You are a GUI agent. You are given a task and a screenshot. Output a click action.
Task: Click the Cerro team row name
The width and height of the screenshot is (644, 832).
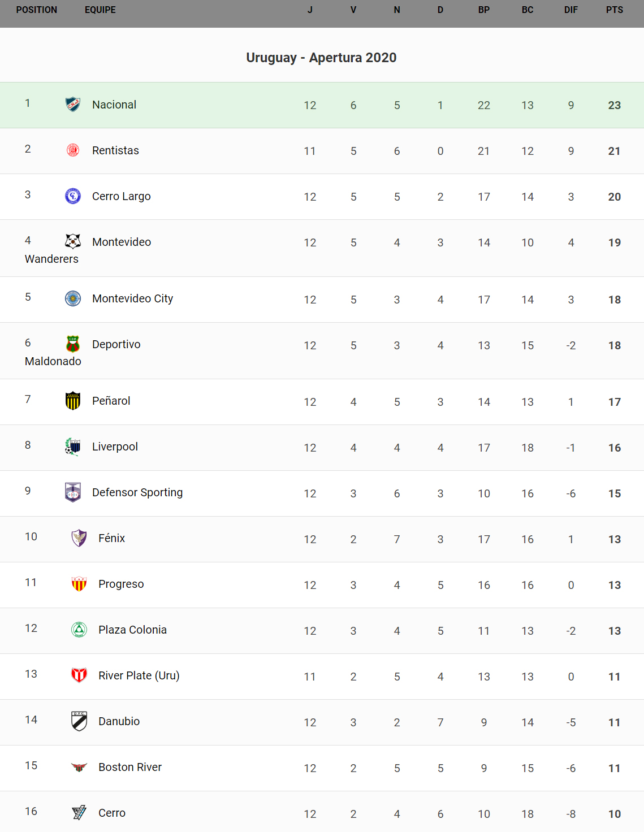pos(112,813)
